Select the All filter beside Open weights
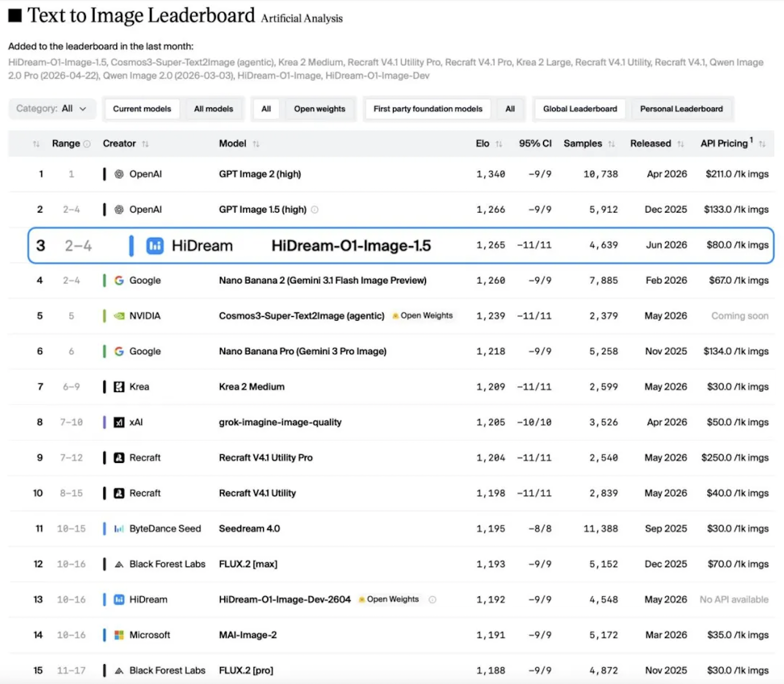 pyautogui.click(x=266, y=109)
